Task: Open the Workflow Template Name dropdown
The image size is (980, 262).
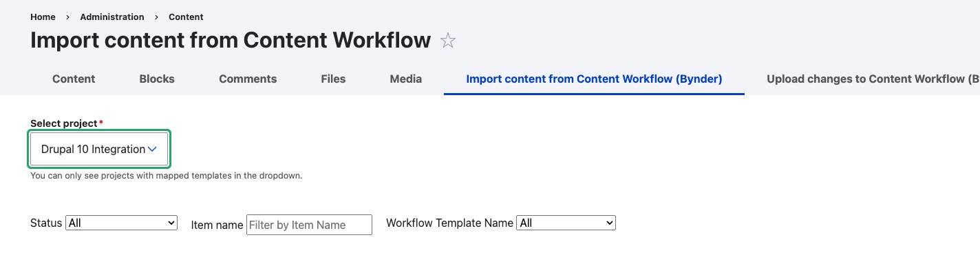Action: 566,223
